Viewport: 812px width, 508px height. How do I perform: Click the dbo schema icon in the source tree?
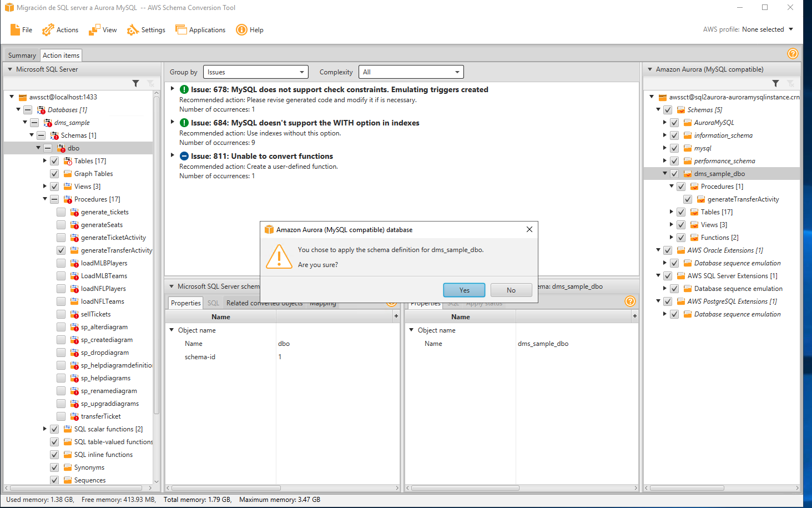pyautogui.click(x=61, y=148)
